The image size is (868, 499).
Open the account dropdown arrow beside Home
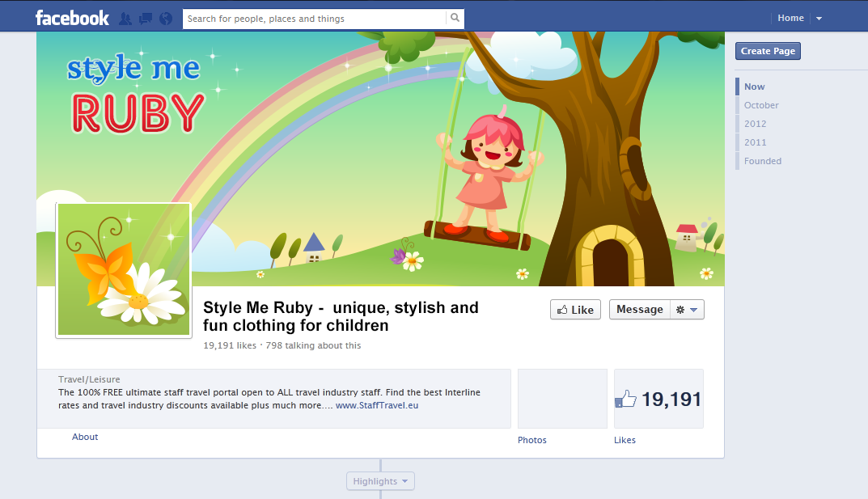[819, 19]
